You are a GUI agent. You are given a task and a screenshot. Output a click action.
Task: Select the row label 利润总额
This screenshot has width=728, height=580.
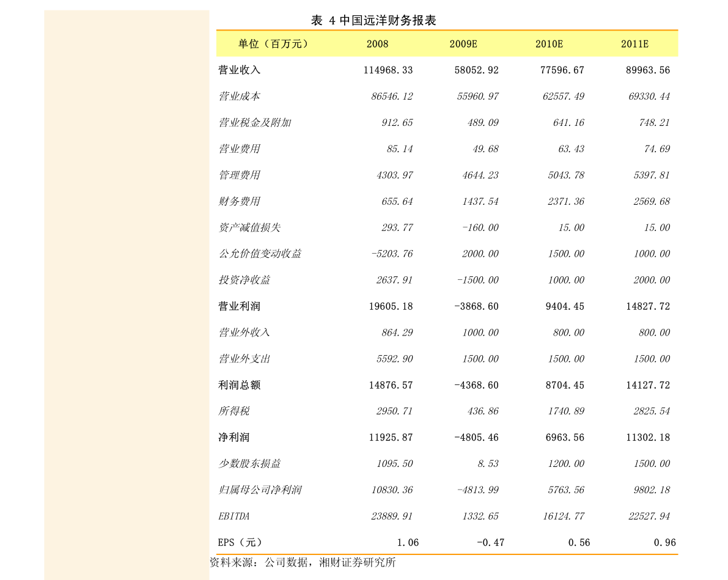pyautogui.click(x=240, y=385)
